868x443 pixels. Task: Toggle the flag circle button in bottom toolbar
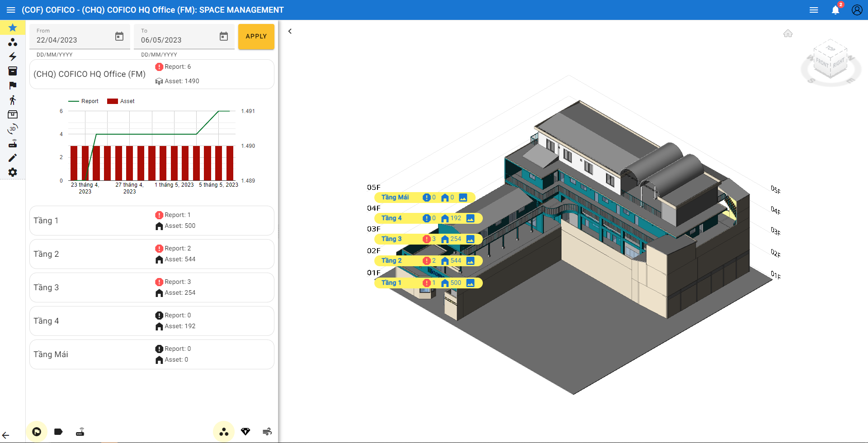37,432
